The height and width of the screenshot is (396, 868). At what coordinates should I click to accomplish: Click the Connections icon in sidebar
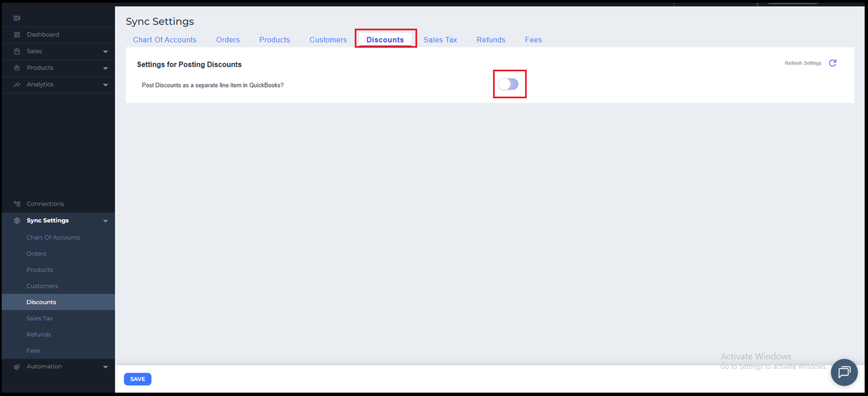(17, 204)
